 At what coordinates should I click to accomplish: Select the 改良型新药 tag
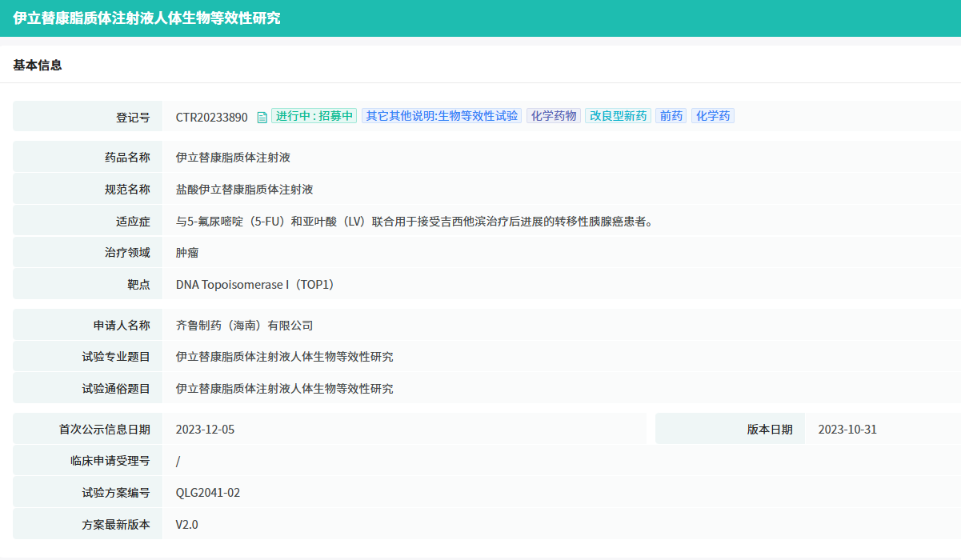point(618,116)
